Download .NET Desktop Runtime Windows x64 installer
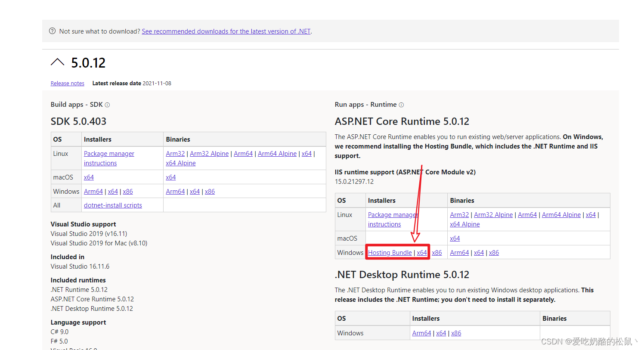The height and width of the screenshot is (350, 644). (441, 333)
